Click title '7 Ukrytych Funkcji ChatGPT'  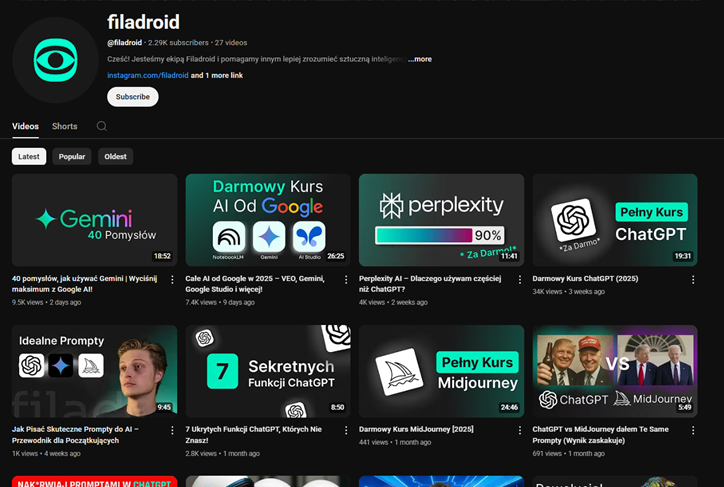click(253, 435)
